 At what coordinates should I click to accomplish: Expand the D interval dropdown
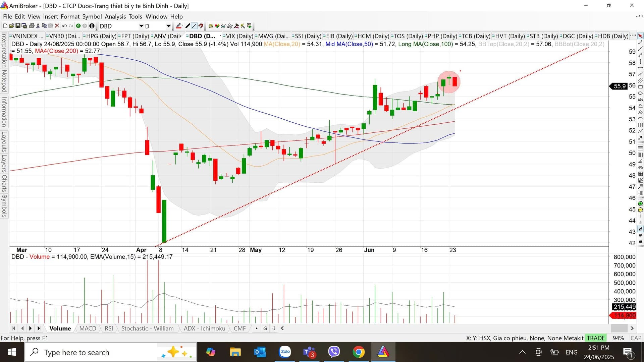pos(168,26)
